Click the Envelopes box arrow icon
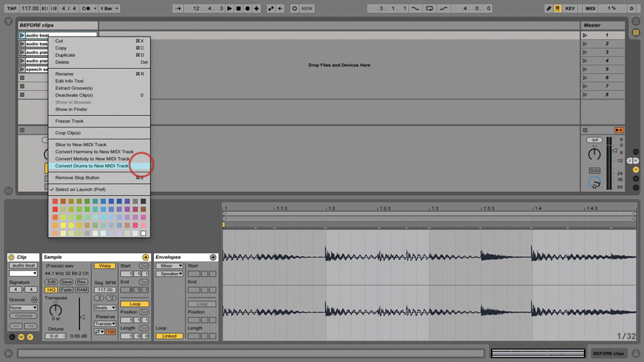 [x=213, y=257]
